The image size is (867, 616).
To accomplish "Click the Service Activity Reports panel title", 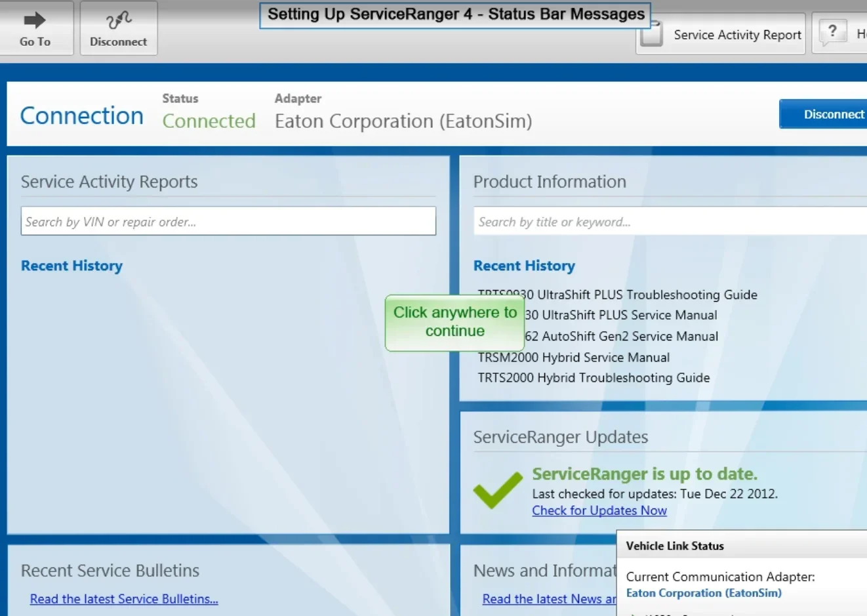I will pyautogui.click(x=109, y=182).
